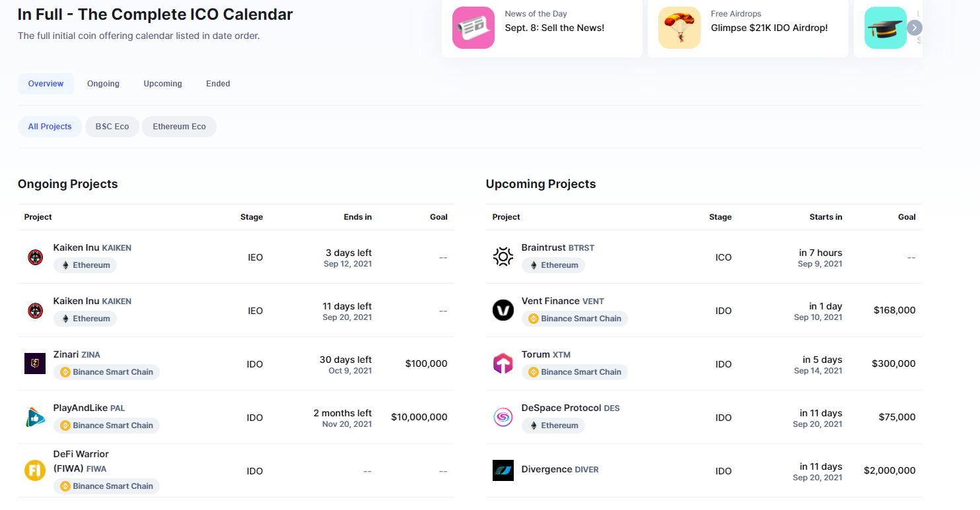Advance the news carousel with arrow button

[915, 28]
